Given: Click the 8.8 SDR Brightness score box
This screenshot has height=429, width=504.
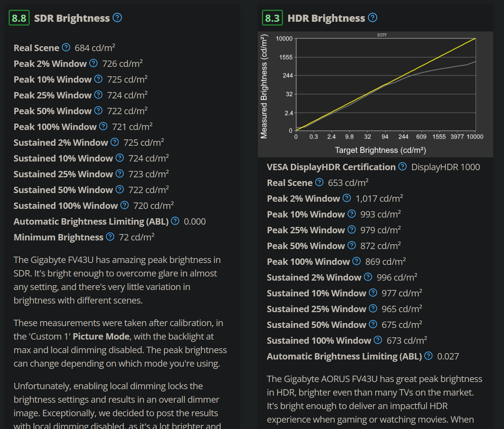Looking at the screenshot, I should pyautogui.click(x=19, y=18).
